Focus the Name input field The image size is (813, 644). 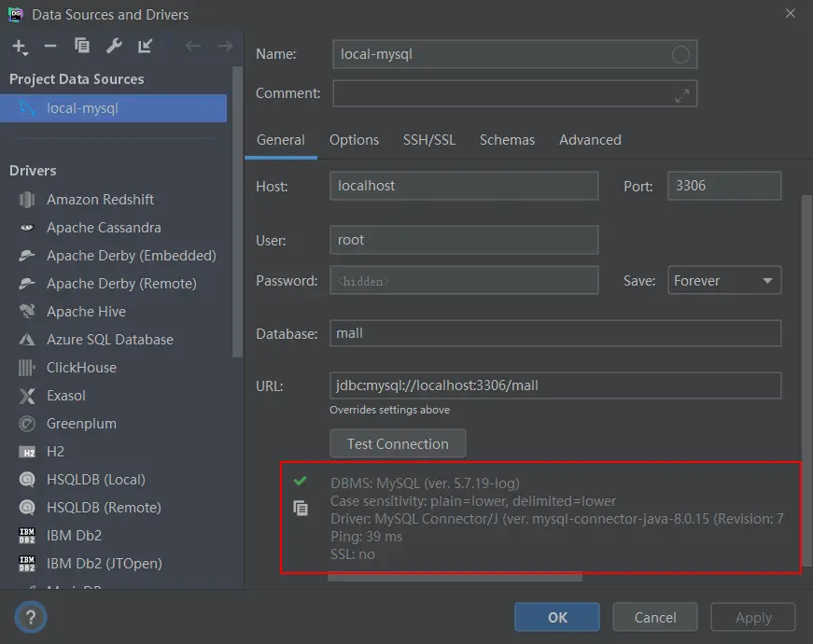coord(515,54)
